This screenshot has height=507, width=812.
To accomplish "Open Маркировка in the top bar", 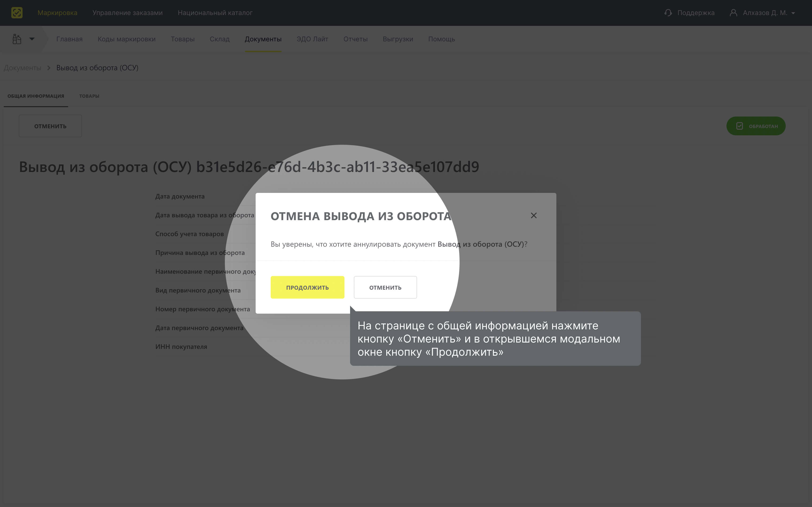I will click(57, 13).
